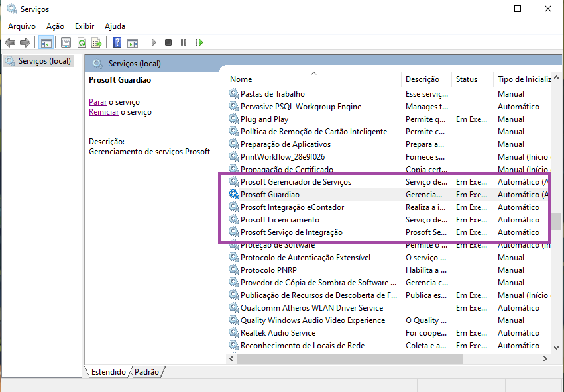
Task: Select Prosoft Integração eContador service
Action: point(390,207)
